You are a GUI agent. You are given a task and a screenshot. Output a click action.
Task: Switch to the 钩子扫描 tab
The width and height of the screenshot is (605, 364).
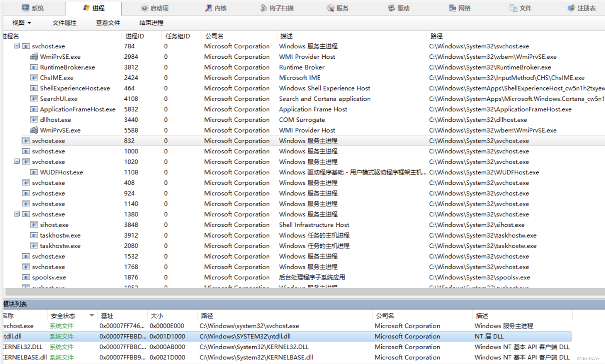(x=277, y=8)
